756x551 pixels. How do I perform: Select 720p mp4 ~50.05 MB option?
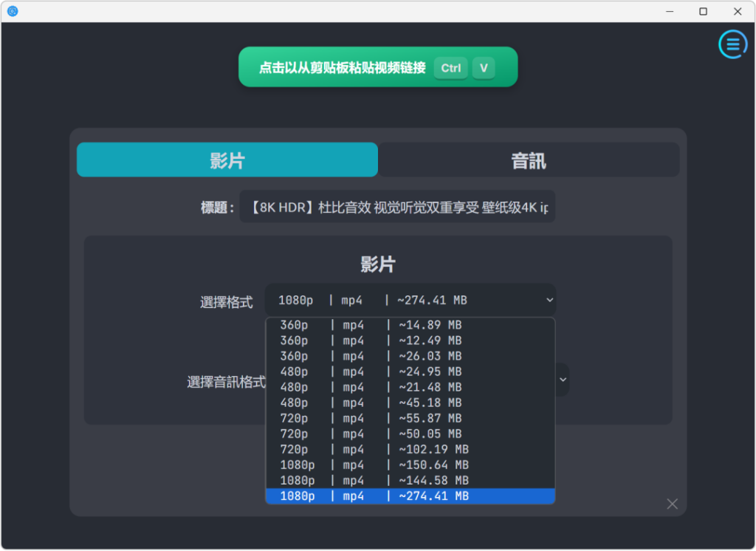point(410,434)
